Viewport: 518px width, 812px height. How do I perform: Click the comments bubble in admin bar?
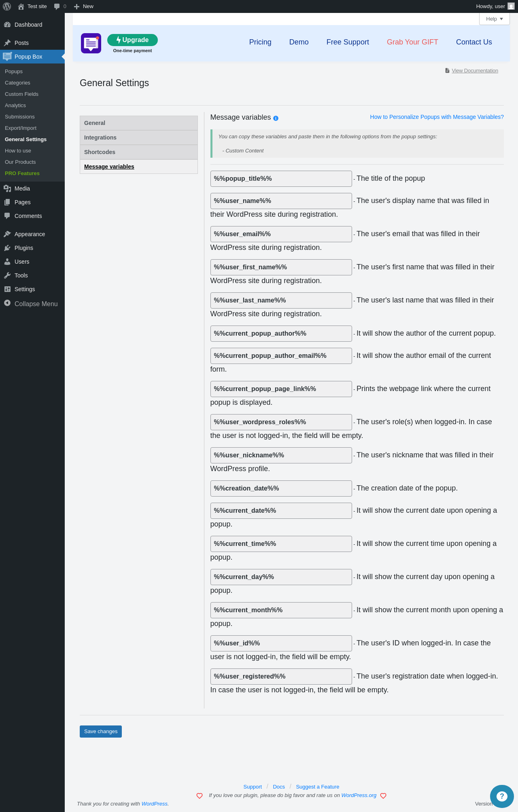(x=57, y=6)
